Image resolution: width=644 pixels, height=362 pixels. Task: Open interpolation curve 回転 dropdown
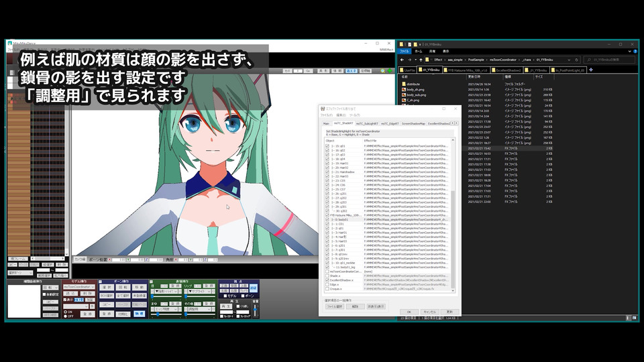(x=51, y=288)
